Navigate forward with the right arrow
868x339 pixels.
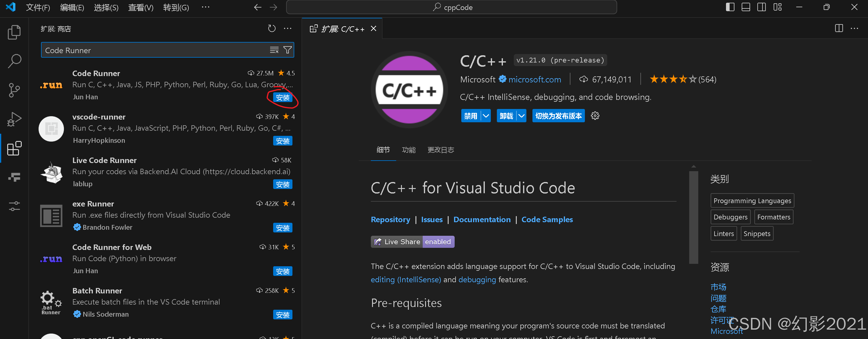[x=274, y=7]
